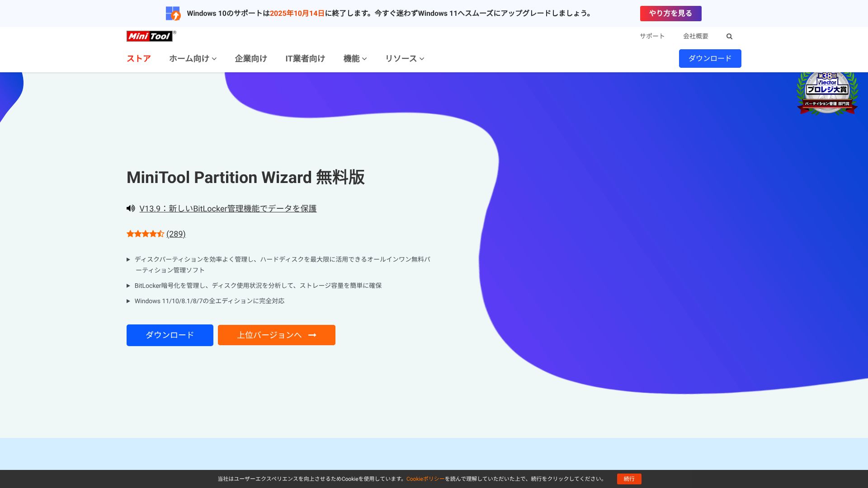Screen dimensions: 868x488
Task: Click the speaker announcement icon
Action: pos(131,208)
